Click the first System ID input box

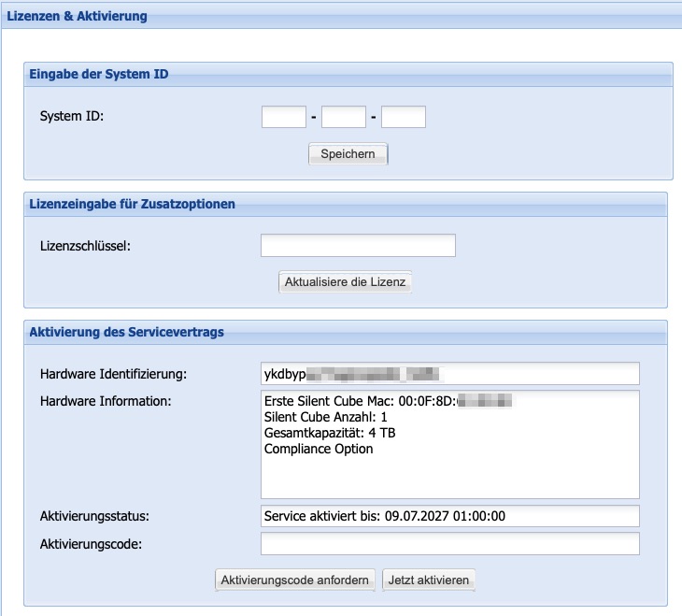click(x=283, y=117)
